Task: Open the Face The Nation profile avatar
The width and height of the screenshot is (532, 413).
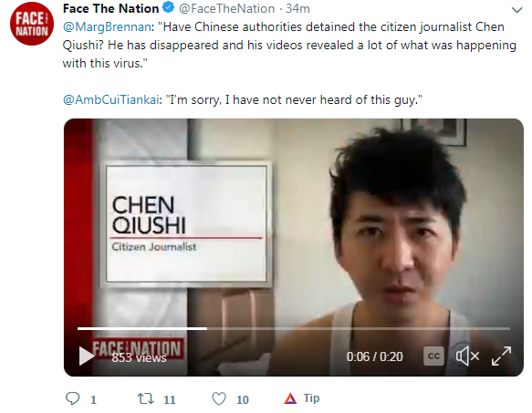Action: (32, 25)
